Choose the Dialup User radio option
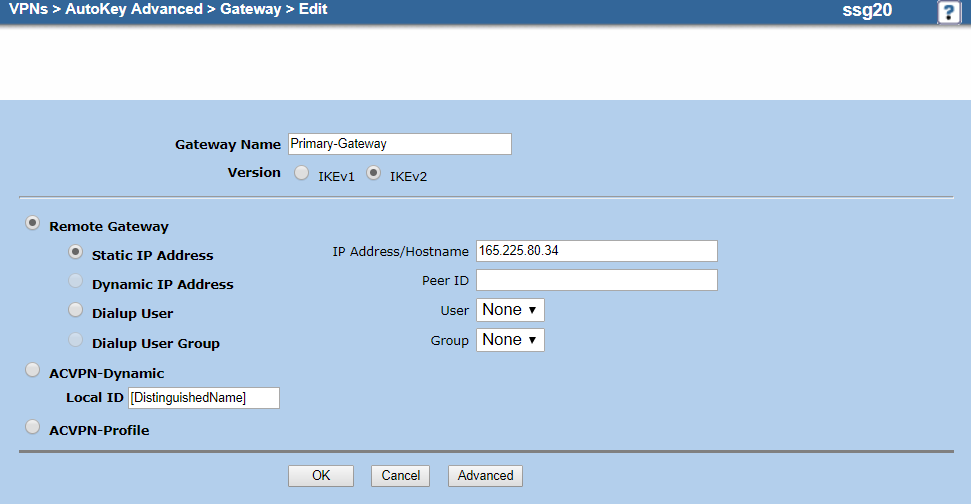The height and width of the screenshot is (504, 971). [75, 311]
